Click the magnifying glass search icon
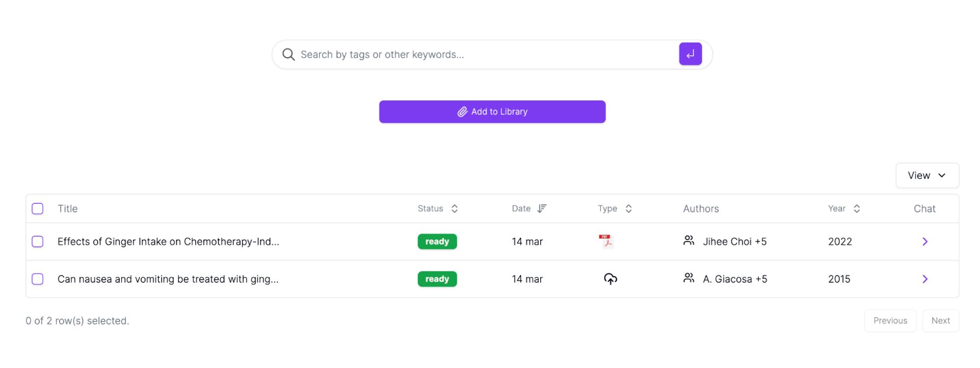Image resolution: width=980 pixels, height=368 pixels. (x=289, y=54)
